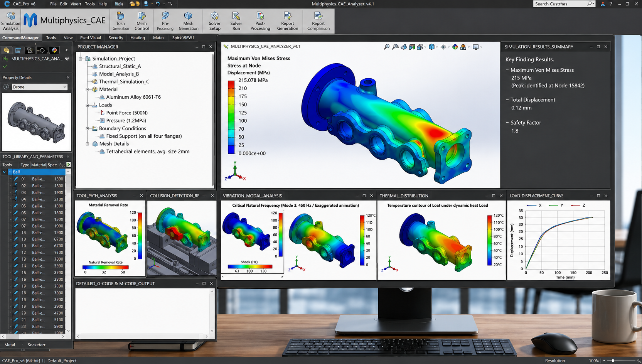This screenshot has width=642, height=364.
Task: Click the section view icon in viewport toolbar
Action: tap(412, 47)
